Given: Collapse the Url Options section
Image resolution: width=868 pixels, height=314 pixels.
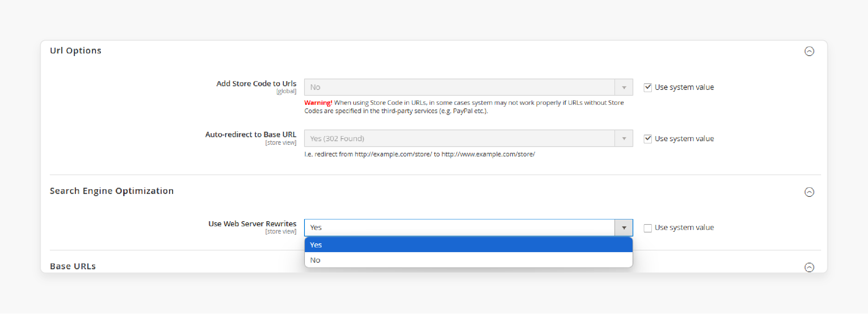Looking at the screenshot, I should 809,51.
